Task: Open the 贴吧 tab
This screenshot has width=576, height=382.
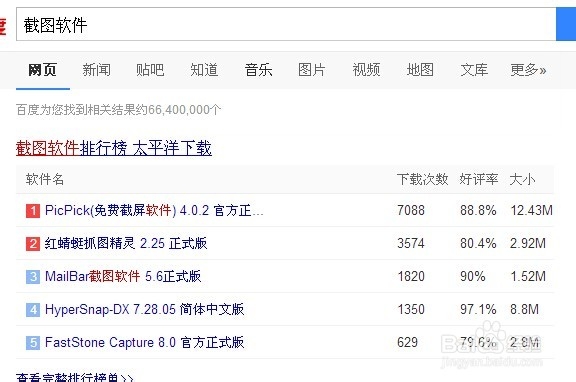Action: pos(150,69)
